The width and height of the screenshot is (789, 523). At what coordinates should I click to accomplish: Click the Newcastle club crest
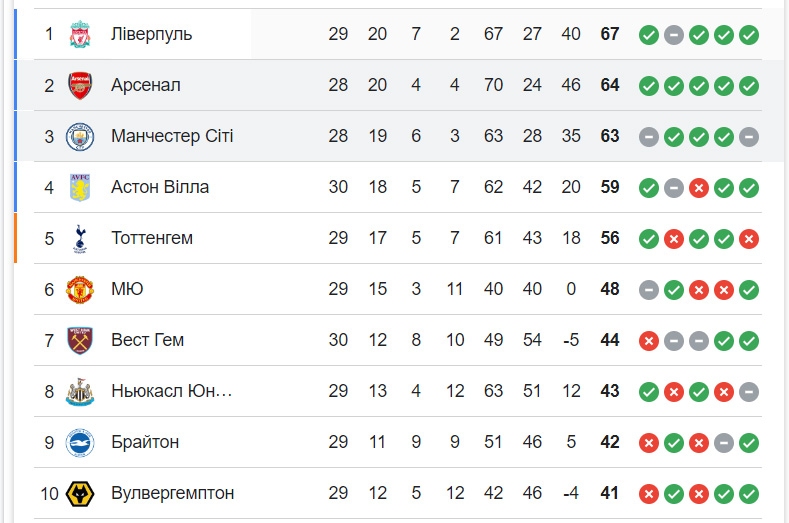coord(79,392)
